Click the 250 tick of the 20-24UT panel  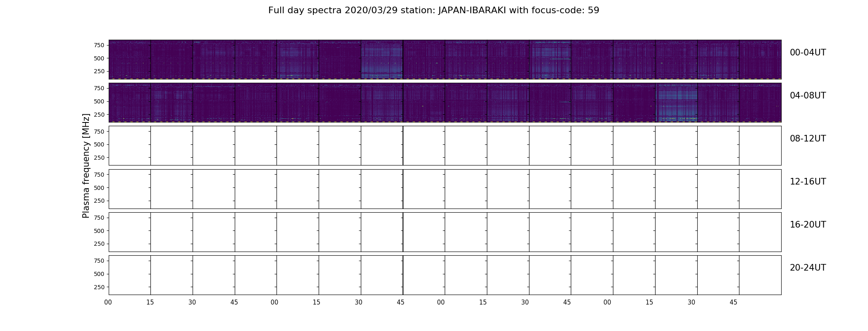tap(99, 287)
